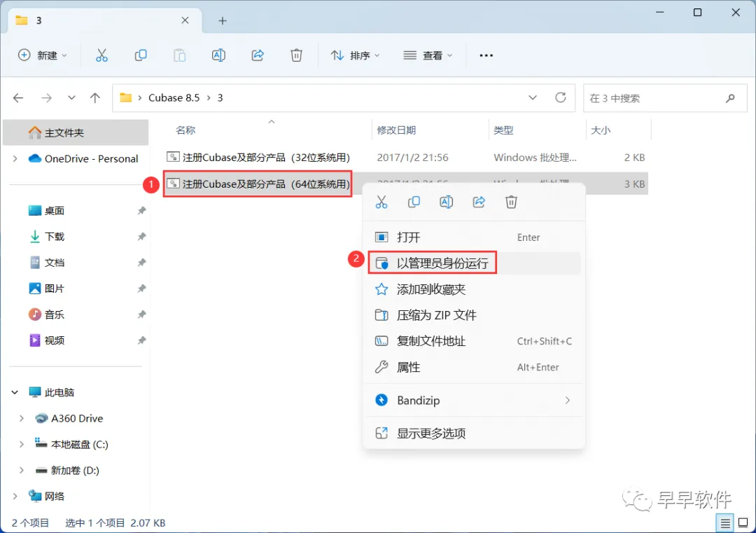Expand the 网络 tree node
The width and height of the screenshot is (756, 533).
click(15, 497)
